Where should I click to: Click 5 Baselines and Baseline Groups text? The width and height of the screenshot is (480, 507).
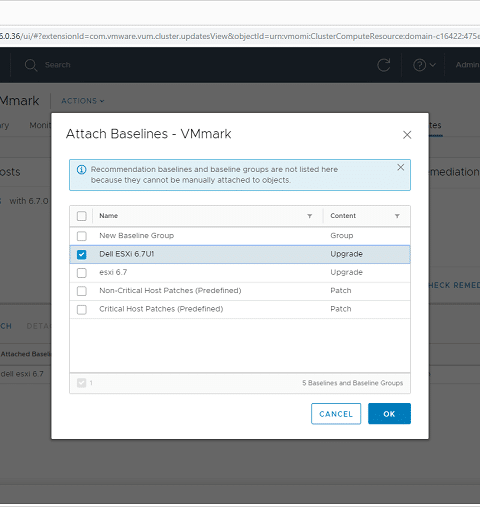pos(353,383)
